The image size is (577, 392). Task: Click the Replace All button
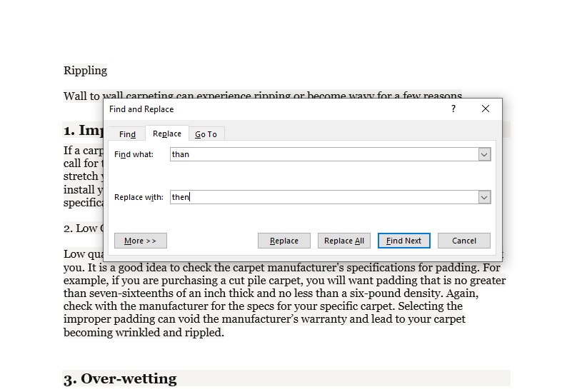pyautogui.click(x=343, y=241)
